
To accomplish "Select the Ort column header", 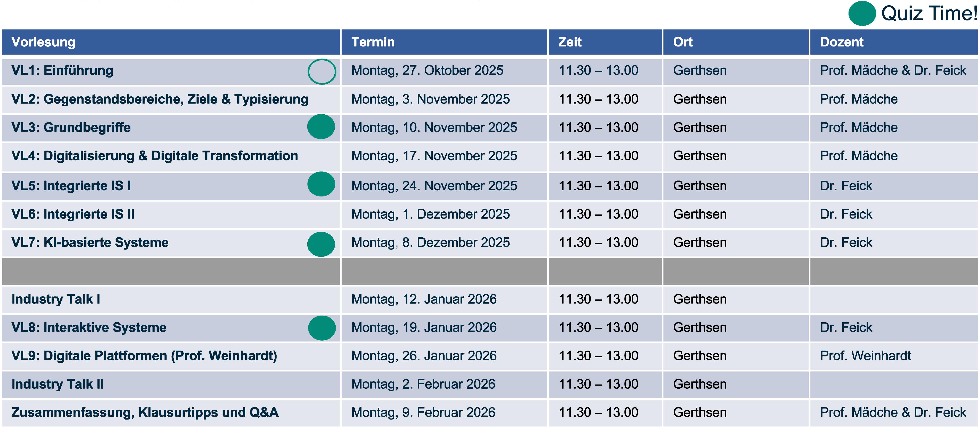I will click(x=682, y=42).
